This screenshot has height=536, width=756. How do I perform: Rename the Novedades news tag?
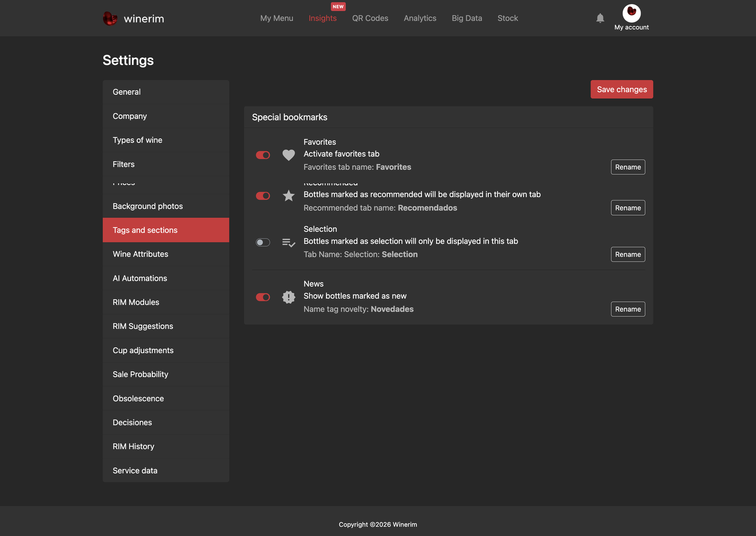tap(628, 309)
